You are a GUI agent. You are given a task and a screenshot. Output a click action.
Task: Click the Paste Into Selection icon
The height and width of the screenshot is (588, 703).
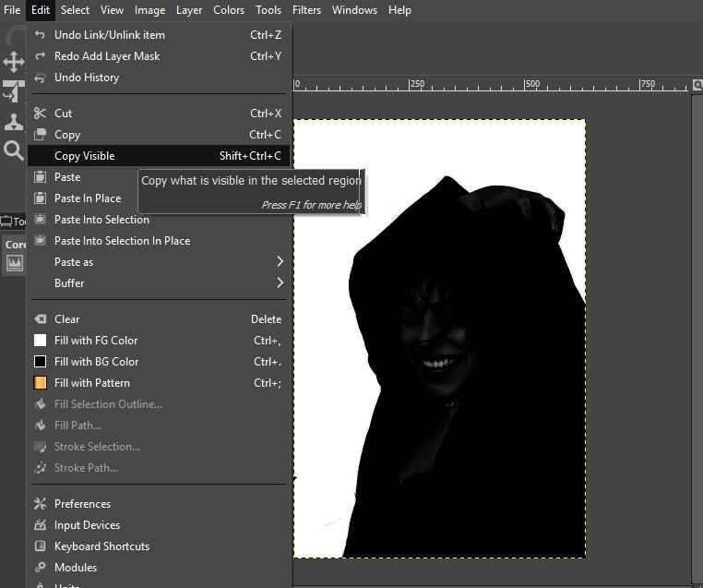pyautogui.click(x=40, y=219)
